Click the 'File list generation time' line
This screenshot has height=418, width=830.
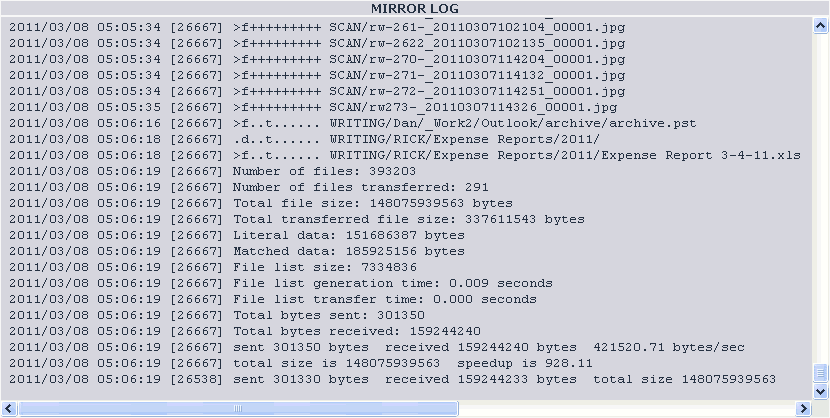pos(281,283)
